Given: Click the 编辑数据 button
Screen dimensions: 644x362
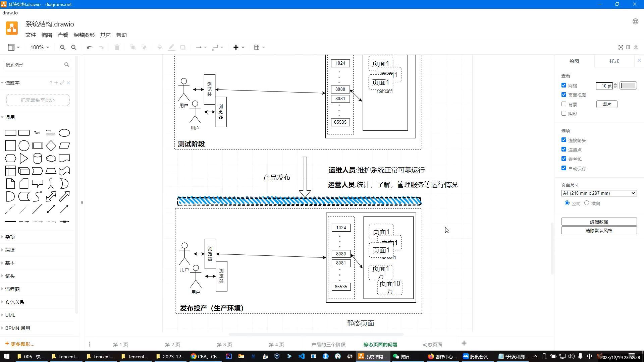Looking at the screenshot, I should click(x=599, y=222).
